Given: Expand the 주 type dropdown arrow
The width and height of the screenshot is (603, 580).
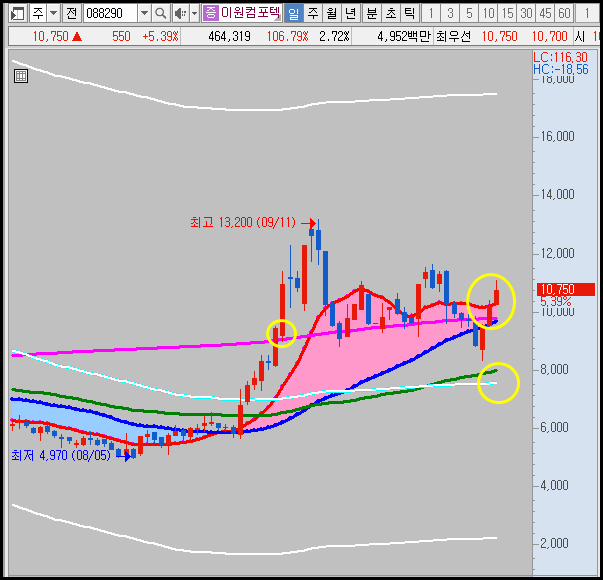Looking at the screenshot, I should tap(53, 14).
